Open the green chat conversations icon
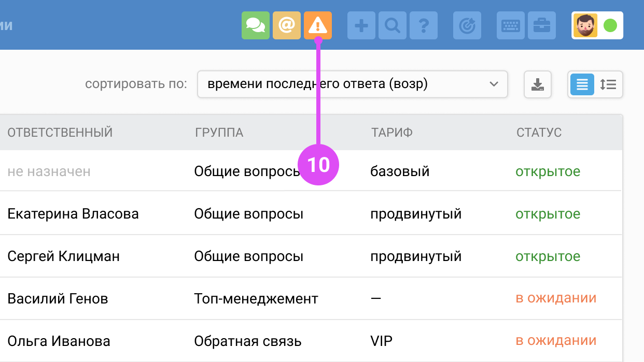This screenshot has height=362, width=644. 255,25
